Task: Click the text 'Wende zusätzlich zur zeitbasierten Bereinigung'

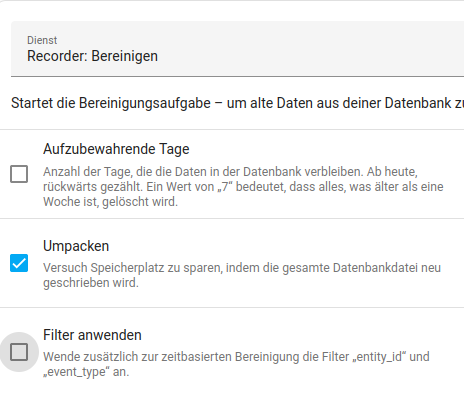Action: click(171, 357)
